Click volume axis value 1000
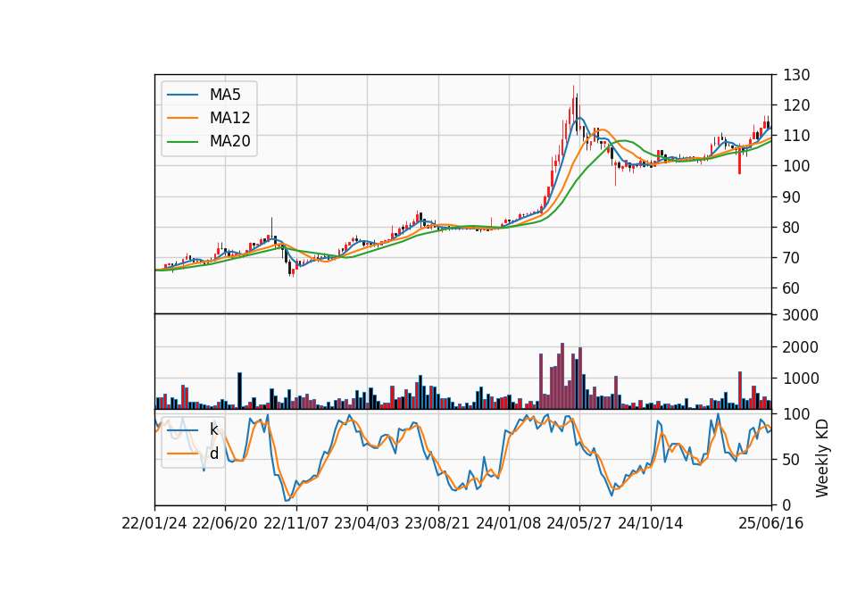857x616 pixels. (x=801, y=379)
